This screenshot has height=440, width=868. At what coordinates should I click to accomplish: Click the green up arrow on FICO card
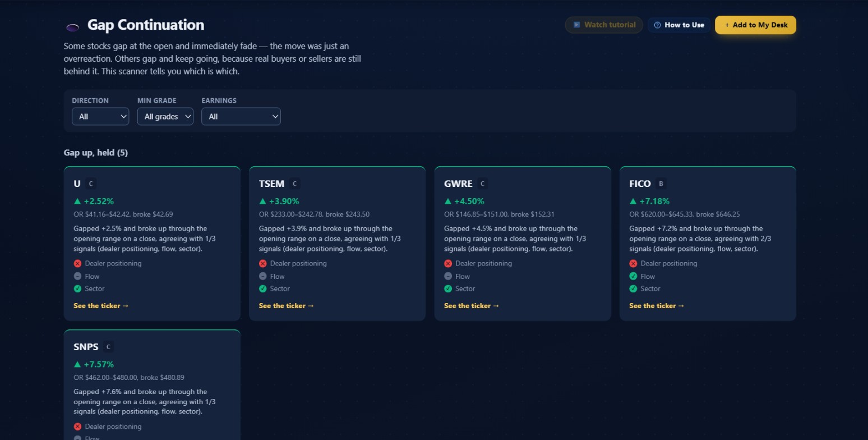(633, 201)
